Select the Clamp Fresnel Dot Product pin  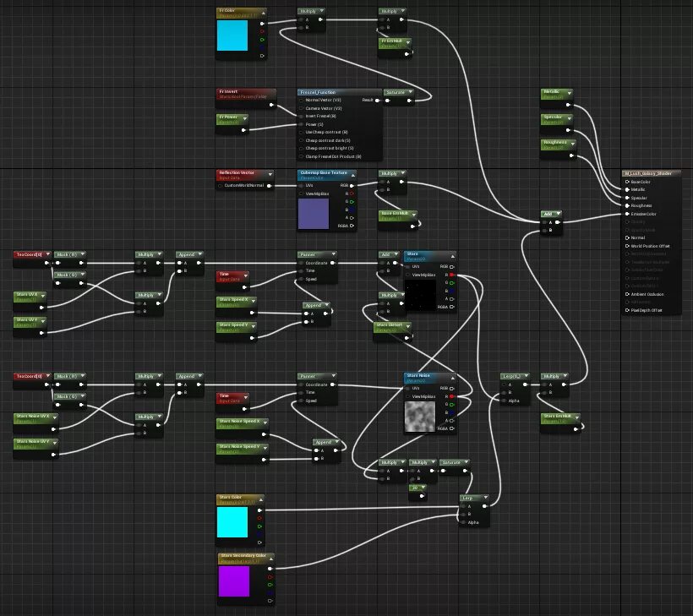pyautogui.click(x=302, y=156)
